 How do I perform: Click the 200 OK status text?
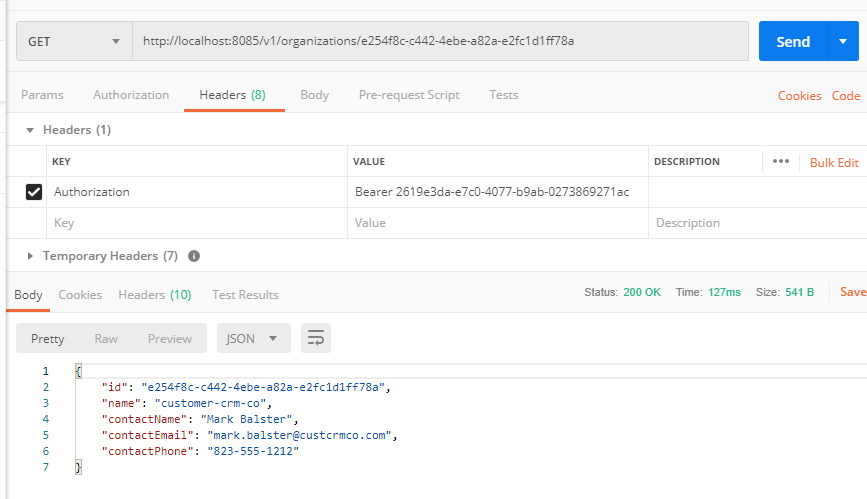click(642, 292)
